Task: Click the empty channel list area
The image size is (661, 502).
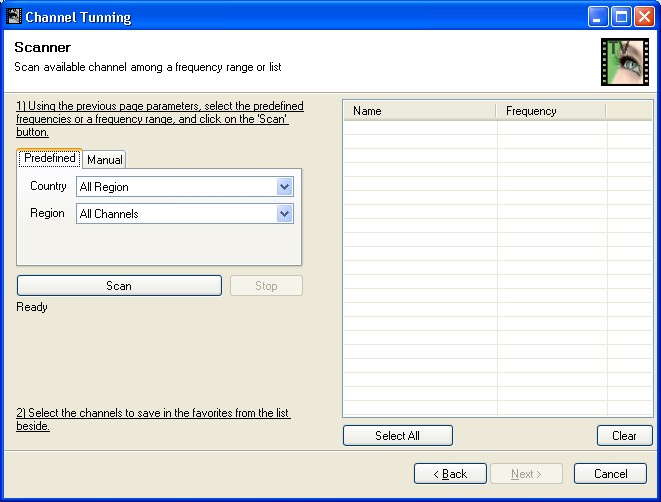Action: [x=497, y=270]
